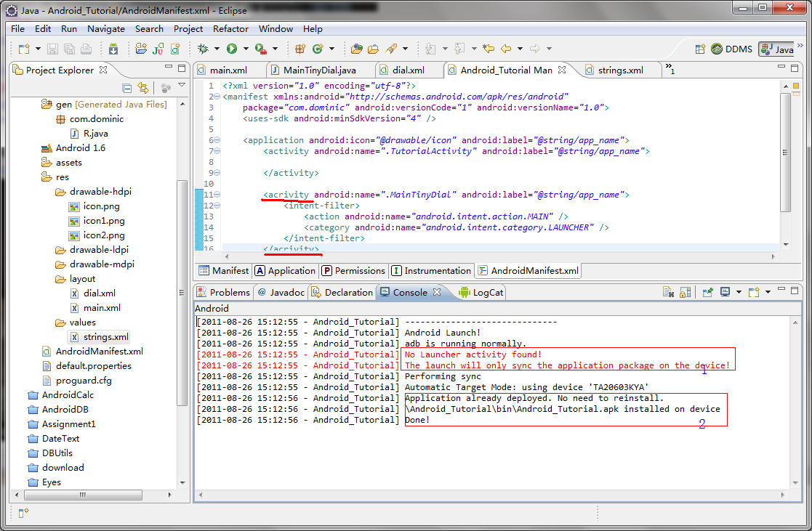Switch to the MainTinyDial.java editor tab
This screenshot has height=531, width=812.
point(313,70)
